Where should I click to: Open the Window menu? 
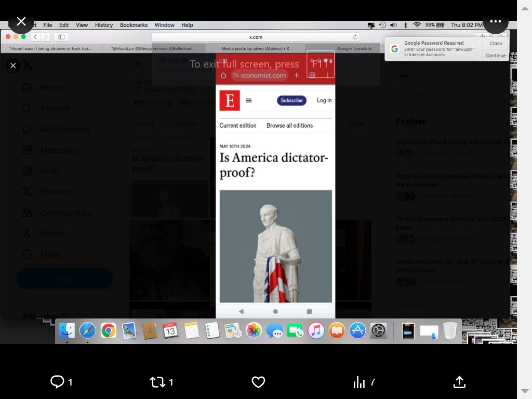coord(164,25)
